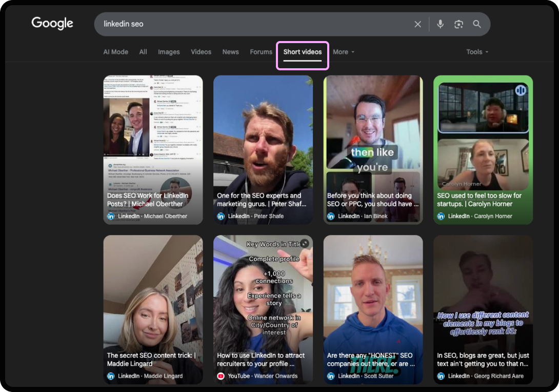Open Peter Shafe's SEO experts video thumbnail

(263, 150)
